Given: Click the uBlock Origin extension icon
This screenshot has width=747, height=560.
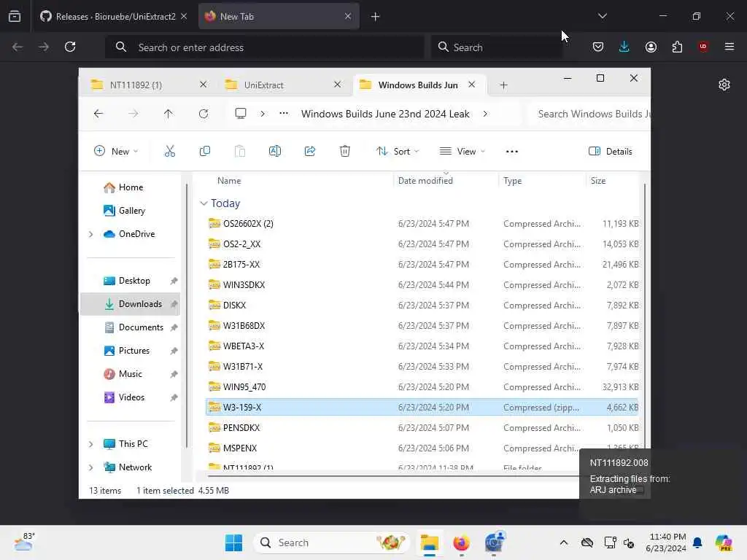Looking at the screenshot, I should pyautogui.click(x=703, y=47).
